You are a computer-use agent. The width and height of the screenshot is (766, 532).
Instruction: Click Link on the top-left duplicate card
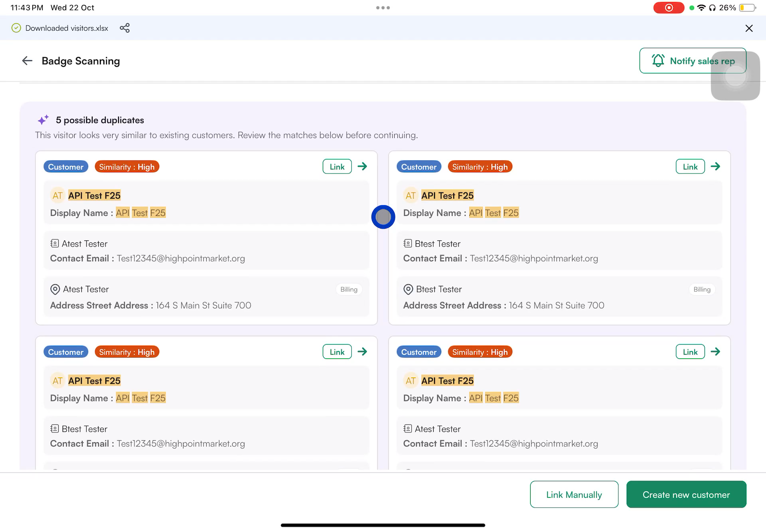point(337,166)
